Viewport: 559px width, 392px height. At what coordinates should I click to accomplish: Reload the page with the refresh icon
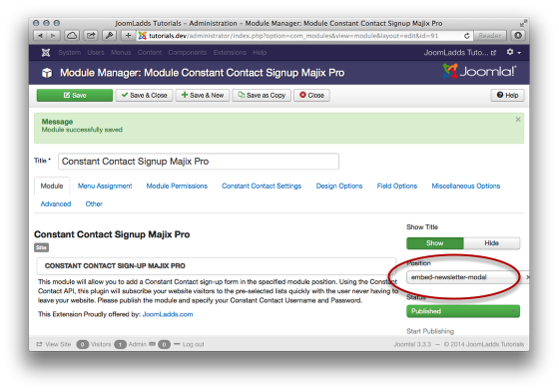[467, 36]
